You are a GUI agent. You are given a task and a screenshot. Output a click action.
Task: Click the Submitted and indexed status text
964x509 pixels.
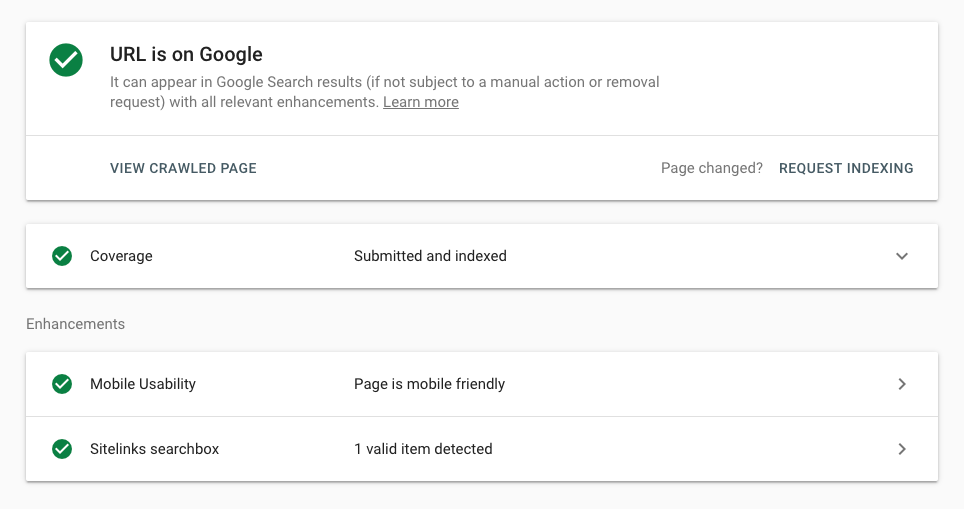click(430, 256)
